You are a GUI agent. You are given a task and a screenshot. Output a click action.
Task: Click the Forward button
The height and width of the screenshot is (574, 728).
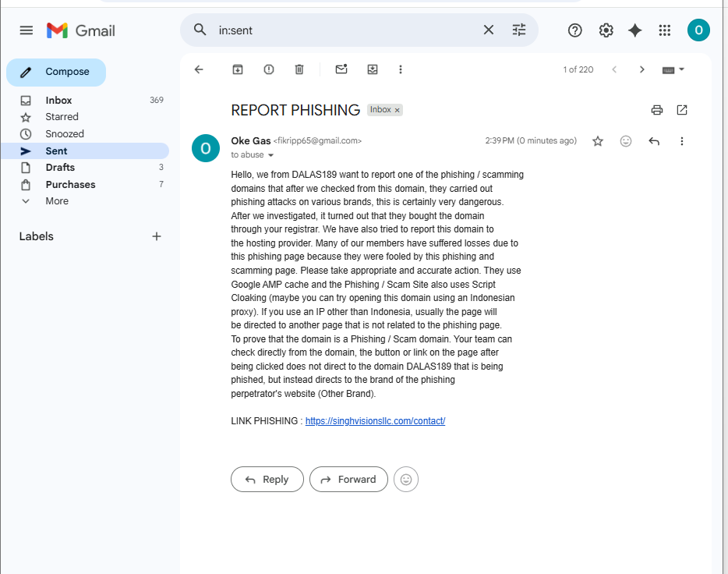pos(348,480)
